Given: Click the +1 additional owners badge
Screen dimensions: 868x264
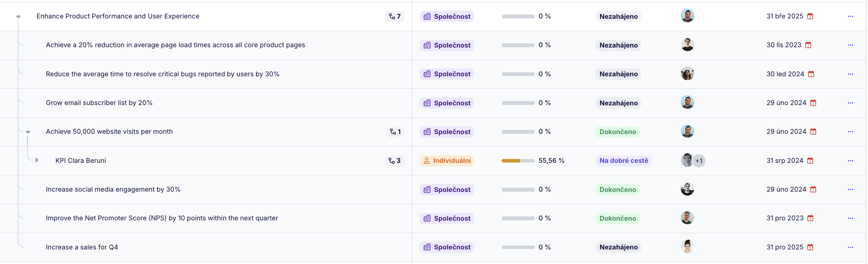Looking at the screenshot, I should [699, 161].
